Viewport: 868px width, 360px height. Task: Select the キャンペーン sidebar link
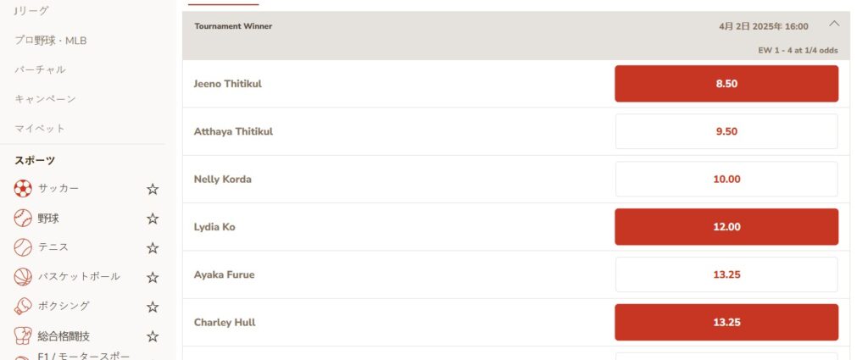(x=45, y=99)
